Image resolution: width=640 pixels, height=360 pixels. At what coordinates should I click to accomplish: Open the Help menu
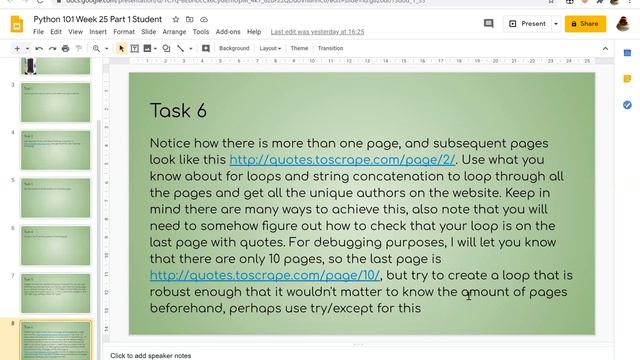coord(254,32)
